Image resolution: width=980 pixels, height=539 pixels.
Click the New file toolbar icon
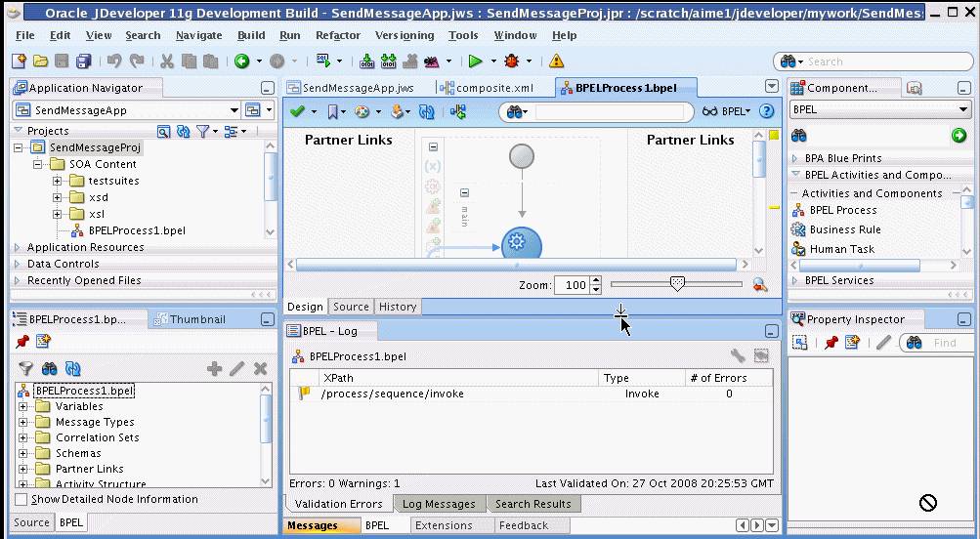pyautogui.click(x=20, y=61)
